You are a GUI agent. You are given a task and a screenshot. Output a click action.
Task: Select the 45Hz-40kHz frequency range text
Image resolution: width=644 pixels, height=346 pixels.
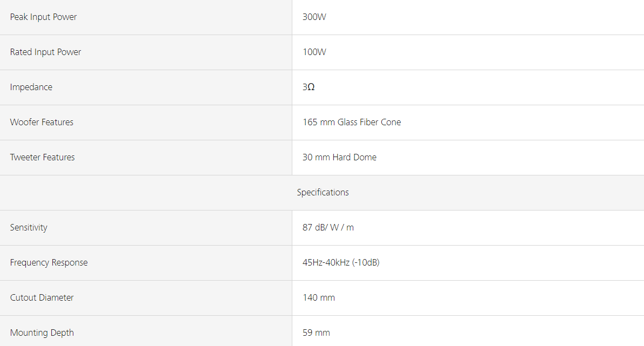(325, 263)
